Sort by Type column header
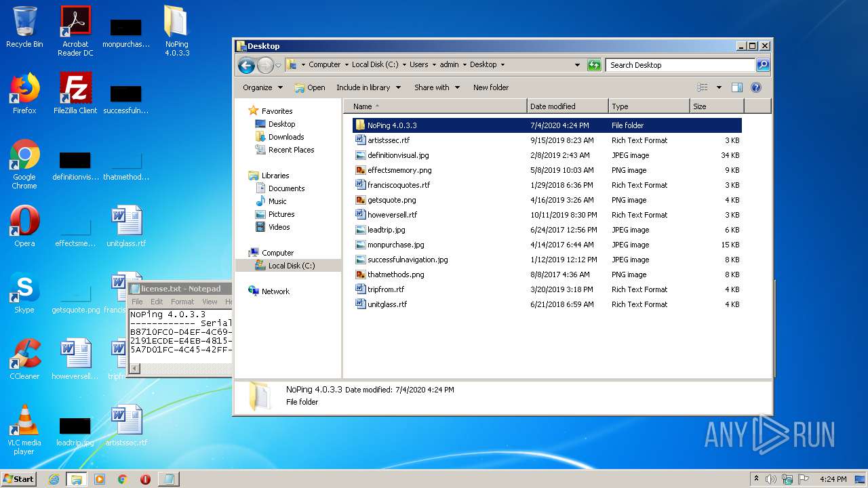 (x=649, y=106)
